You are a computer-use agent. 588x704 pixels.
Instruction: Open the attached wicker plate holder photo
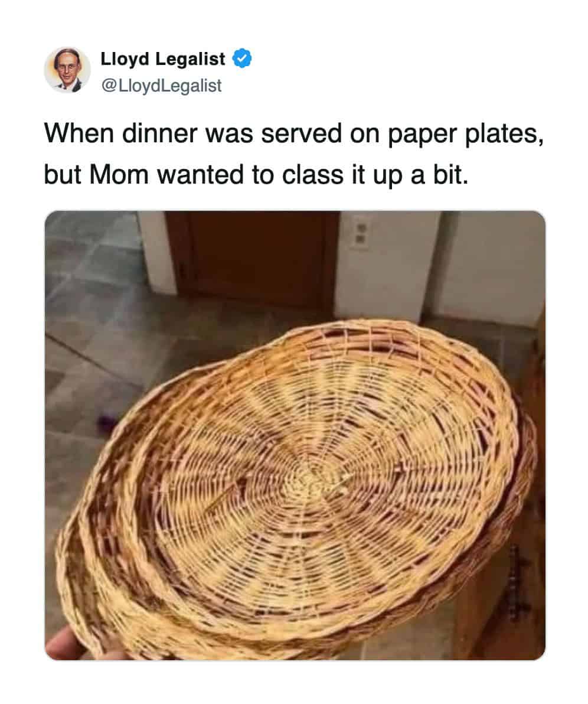coord(295,435)
